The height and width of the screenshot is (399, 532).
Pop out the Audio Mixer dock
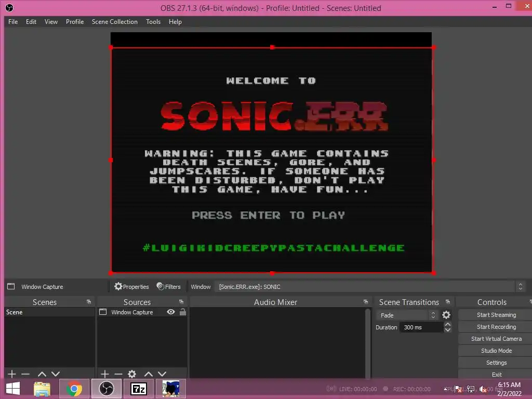(x=365, y=302)
